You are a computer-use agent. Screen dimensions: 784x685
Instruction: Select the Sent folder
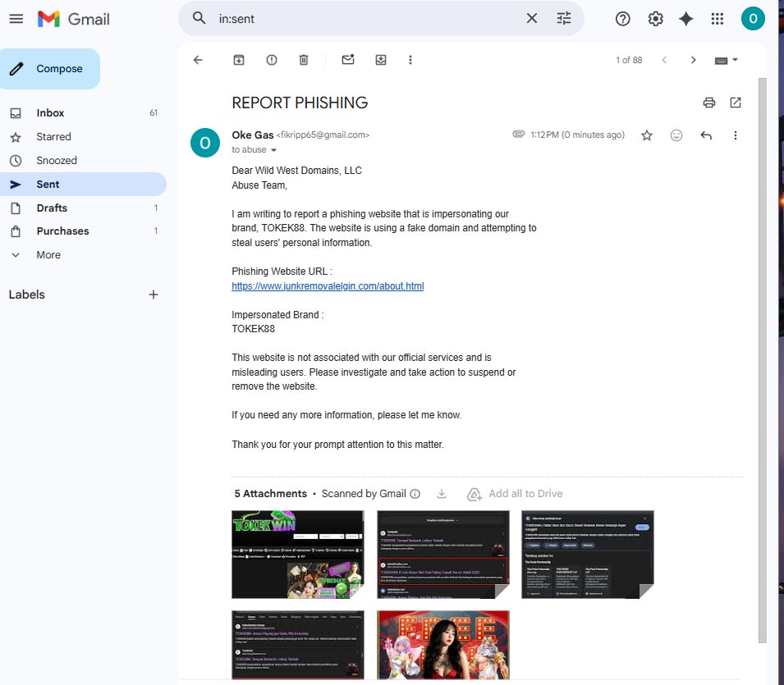click(x=83, y=185)
